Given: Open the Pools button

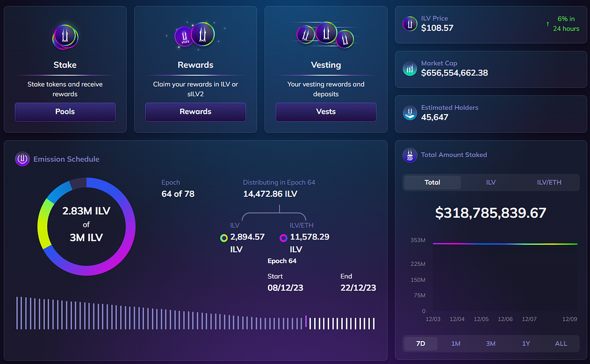Looking at the screenshot, I should tap(65, 112).
